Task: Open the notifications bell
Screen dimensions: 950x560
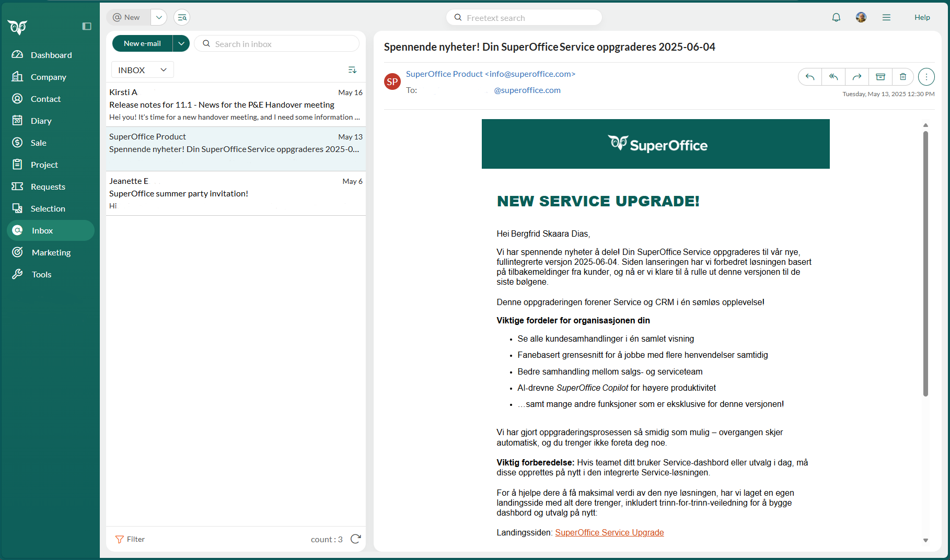Action: pos(836,17)
